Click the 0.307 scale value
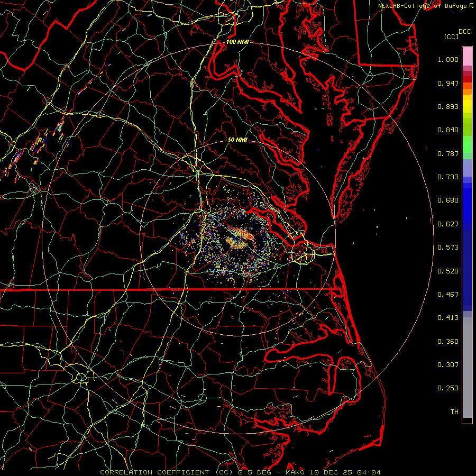The image size is (476, 476). [448, 365]
